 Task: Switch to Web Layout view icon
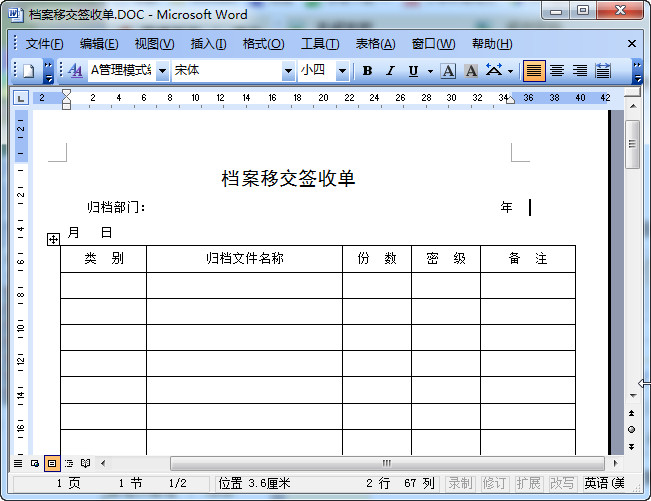click(35, 463)
